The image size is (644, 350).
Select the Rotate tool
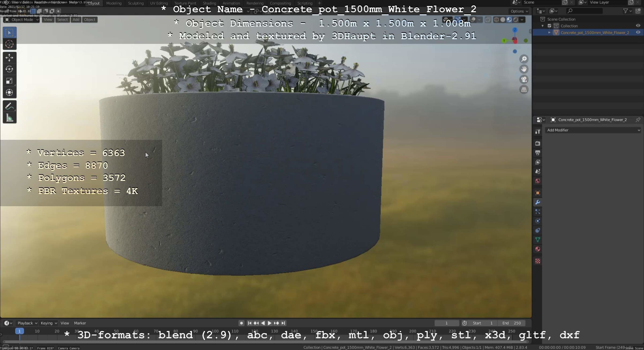click(10, 69)
